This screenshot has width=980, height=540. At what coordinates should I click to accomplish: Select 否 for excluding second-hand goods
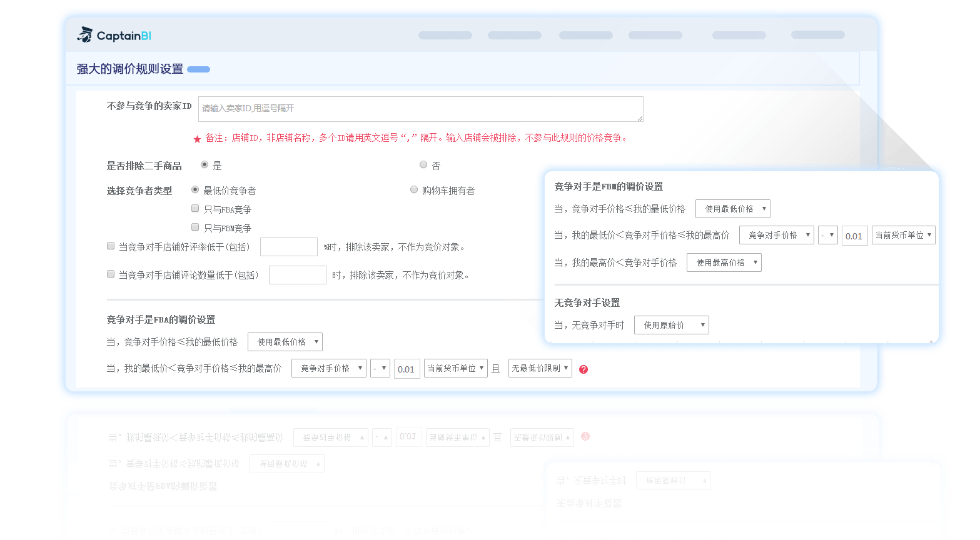click(x=423, y=165)
